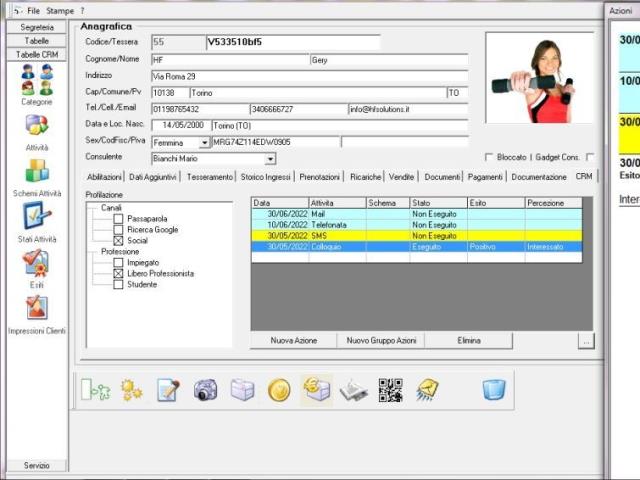The width and height of the screenshot is (640, 480).
Task: Open the Attività pie chart icon
Action: (x=37, y=125)
